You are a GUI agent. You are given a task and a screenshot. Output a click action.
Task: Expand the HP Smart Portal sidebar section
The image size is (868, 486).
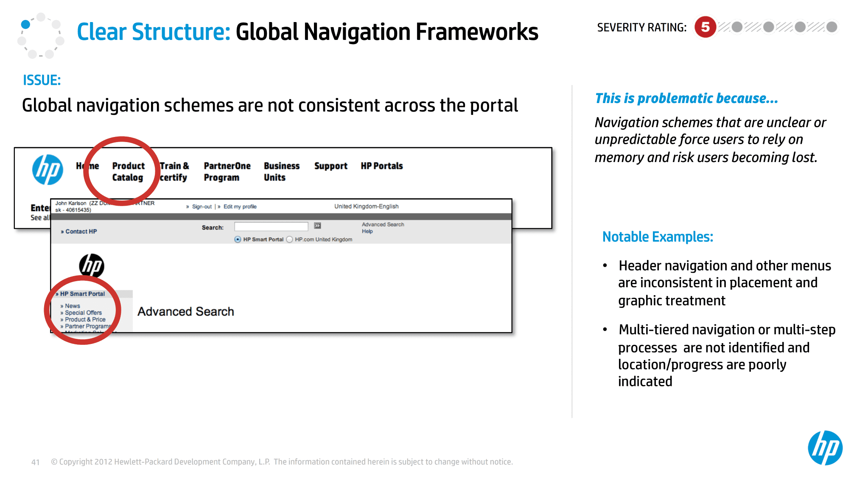click(82, 294)
